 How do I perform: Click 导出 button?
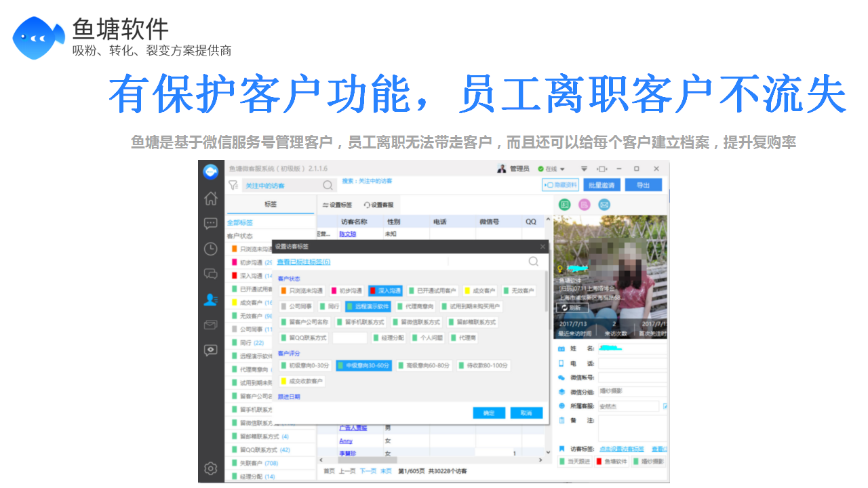pyautogui.click(x=643, y=185)
